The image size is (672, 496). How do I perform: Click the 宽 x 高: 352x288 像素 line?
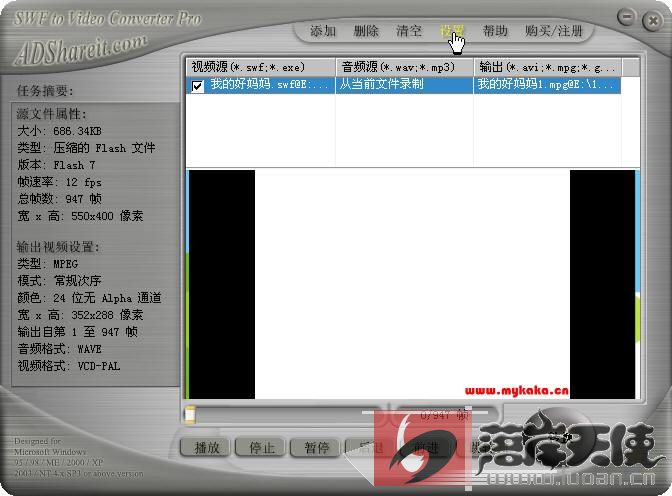pos(80,315)
